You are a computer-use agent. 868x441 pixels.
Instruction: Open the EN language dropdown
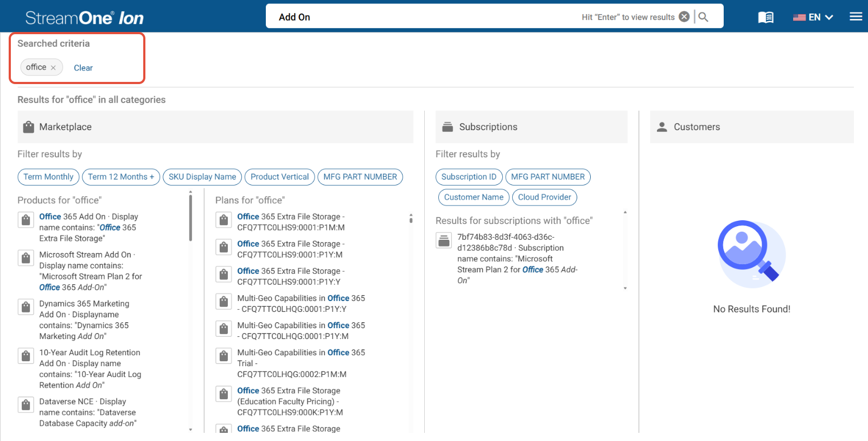pyautogui.click(x=813, y=17)
